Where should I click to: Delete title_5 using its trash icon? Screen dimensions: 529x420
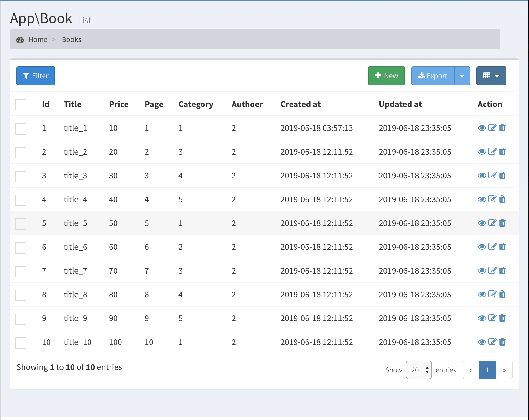[502, 223]
